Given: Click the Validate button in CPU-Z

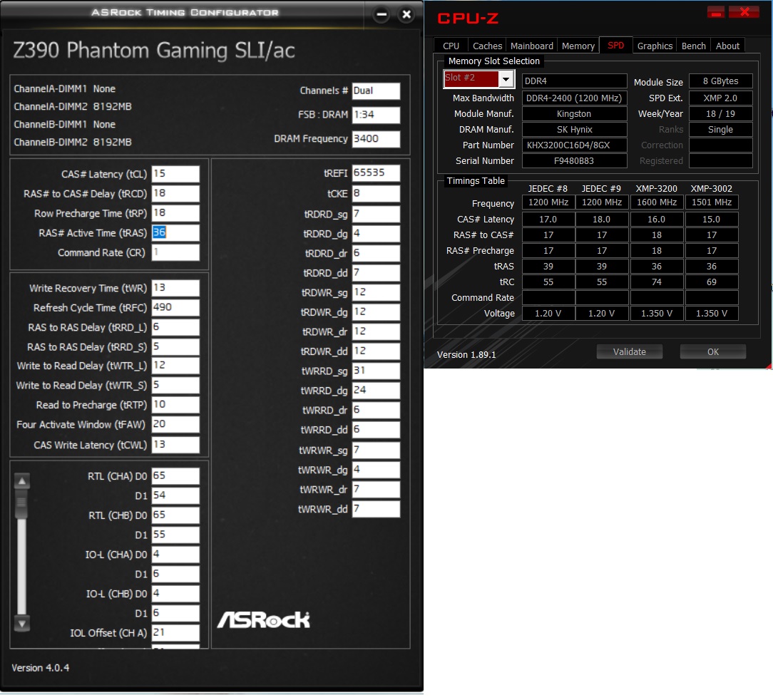Looking at the screenshot, I should (629, 351).
